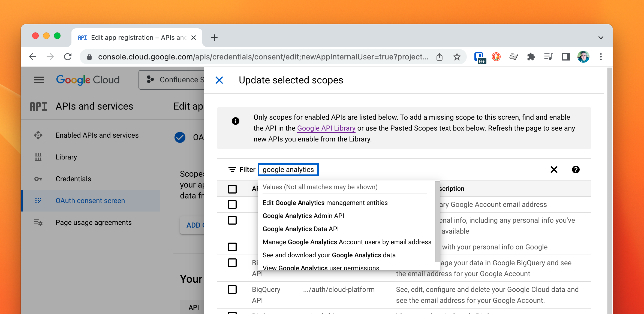Viewport: 644px width, 314px height.
Task: Toggle the browser side panel icon
Action: pos(566,57)
